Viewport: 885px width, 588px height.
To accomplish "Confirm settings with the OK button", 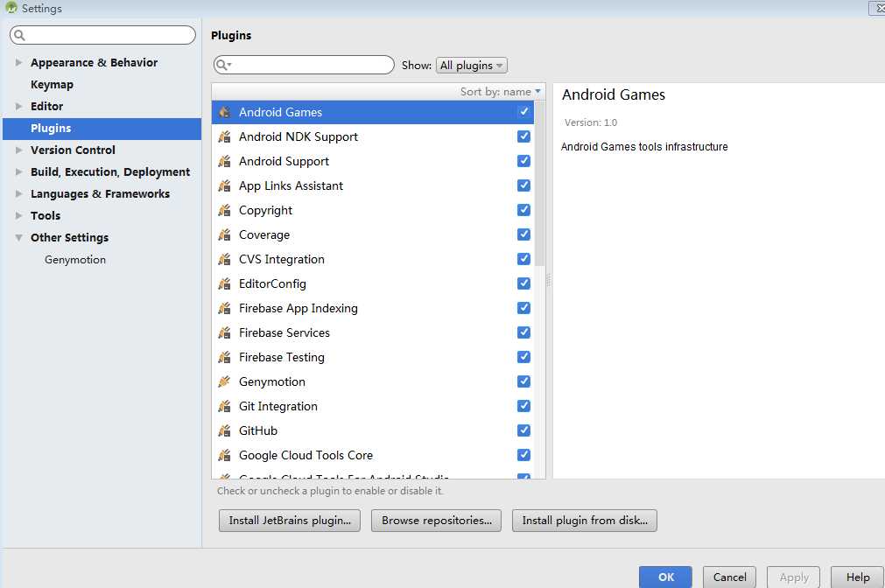I will (665, 577).
